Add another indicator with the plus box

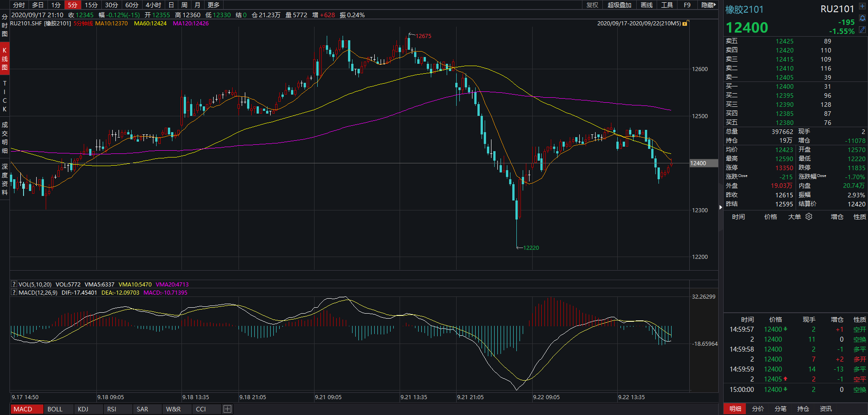[x=227, y=409]
